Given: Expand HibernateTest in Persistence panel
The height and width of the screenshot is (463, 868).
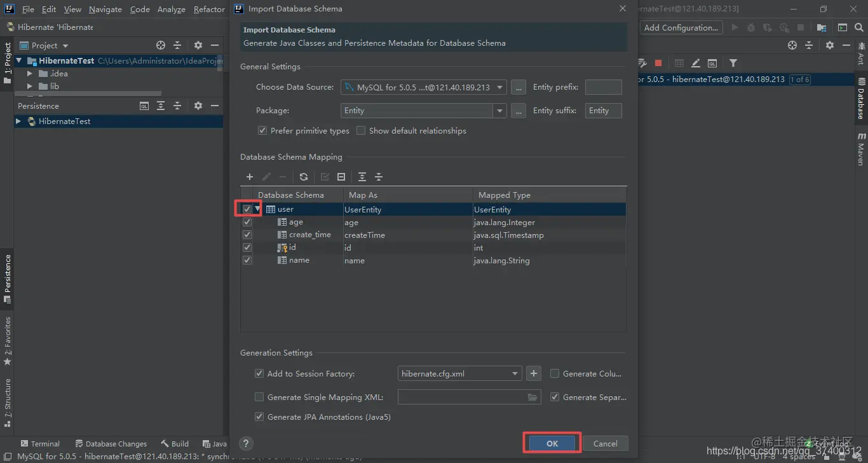Looking at the screenshot, I should pyautogui.click(x=18, y=121).
